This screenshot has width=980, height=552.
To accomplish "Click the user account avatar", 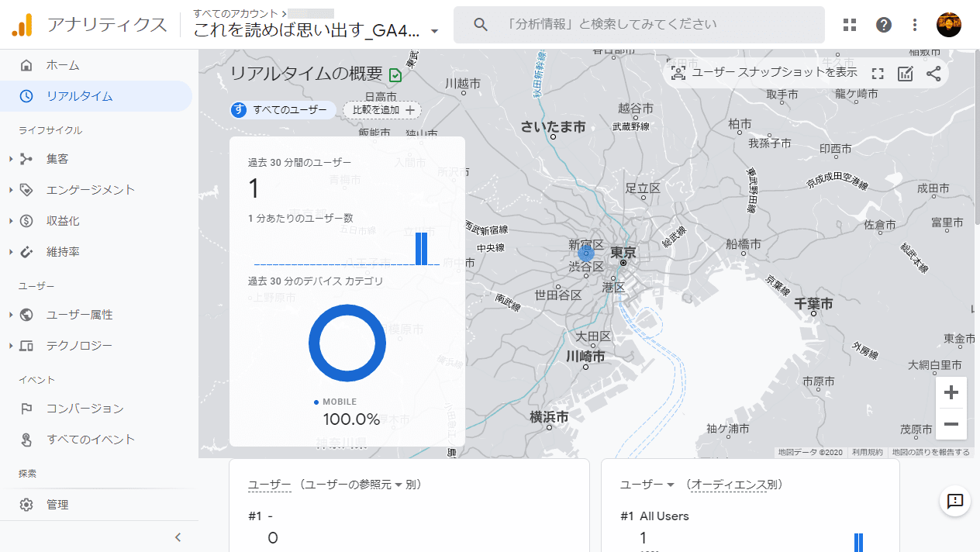I will [x=949, y=25].
